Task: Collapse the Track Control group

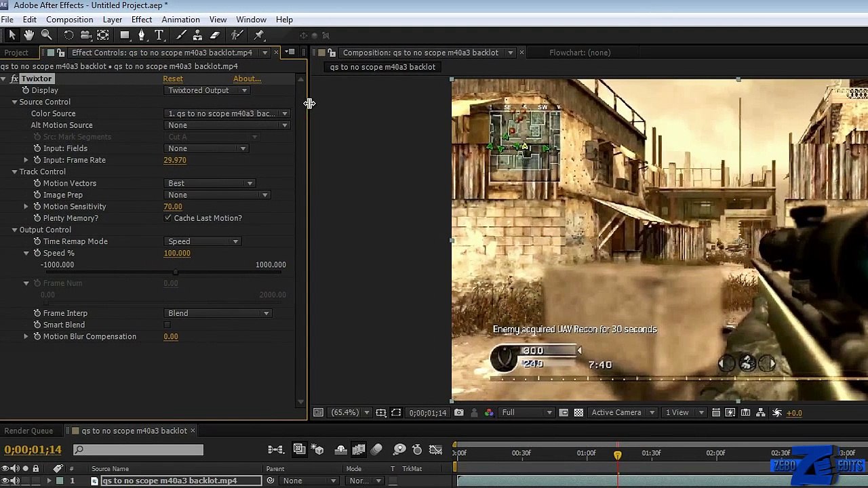Action: click(x=14, y=172)
